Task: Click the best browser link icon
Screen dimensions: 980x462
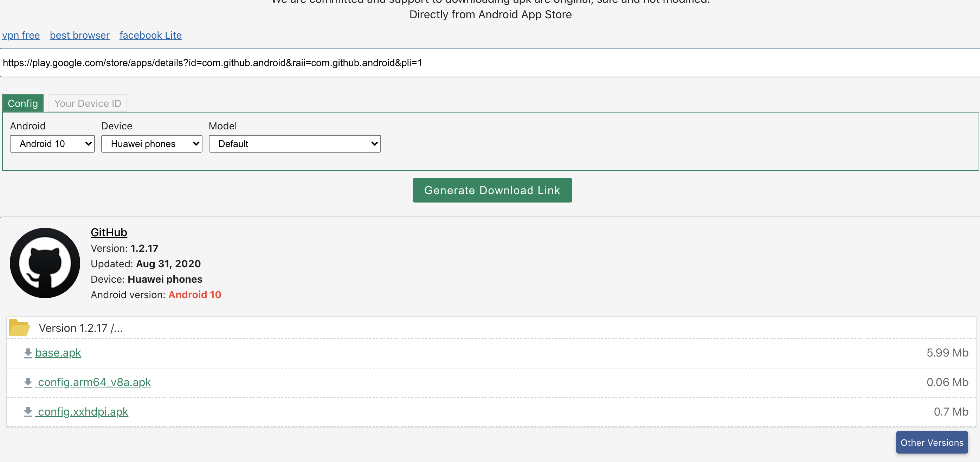Action: pos(79,34)
